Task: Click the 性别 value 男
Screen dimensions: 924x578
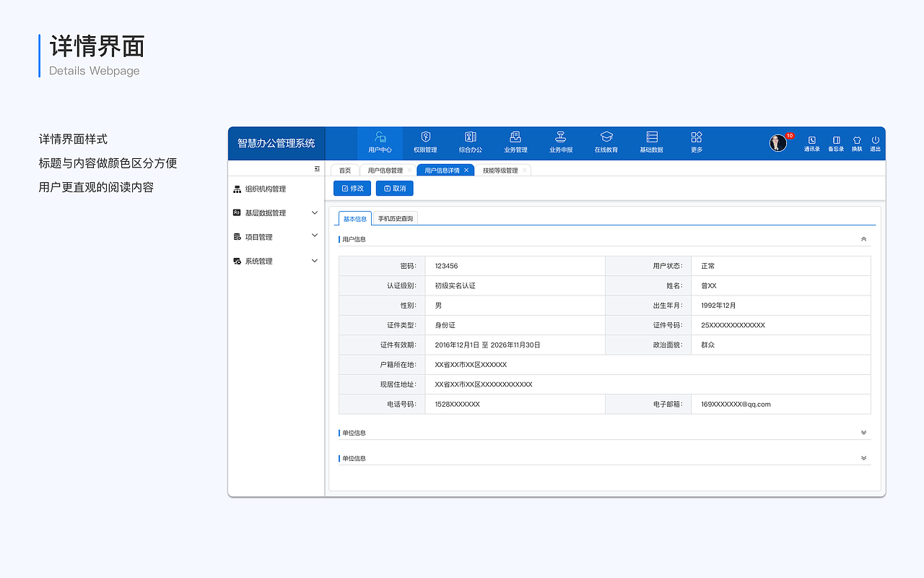Action: pyautogui.click(x=438, y=306)
